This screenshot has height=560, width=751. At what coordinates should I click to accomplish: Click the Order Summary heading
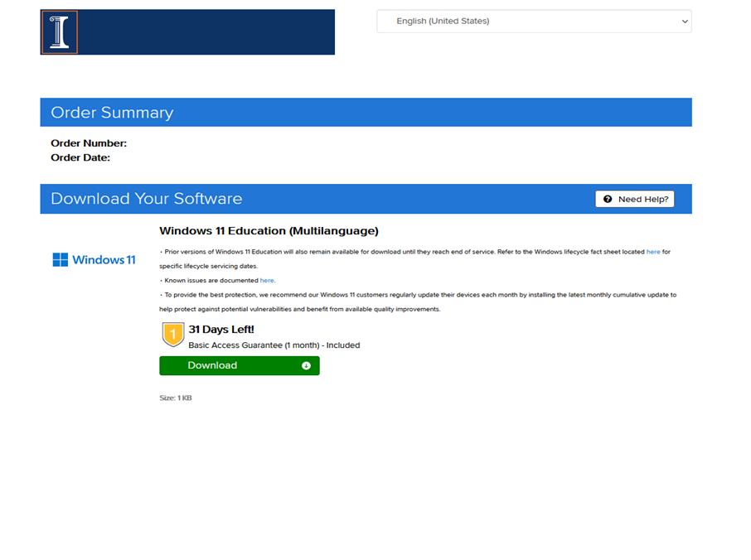112,113
